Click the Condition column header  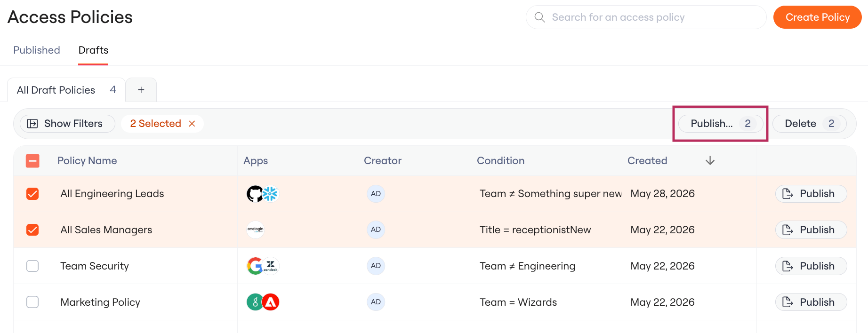[500, 161]
